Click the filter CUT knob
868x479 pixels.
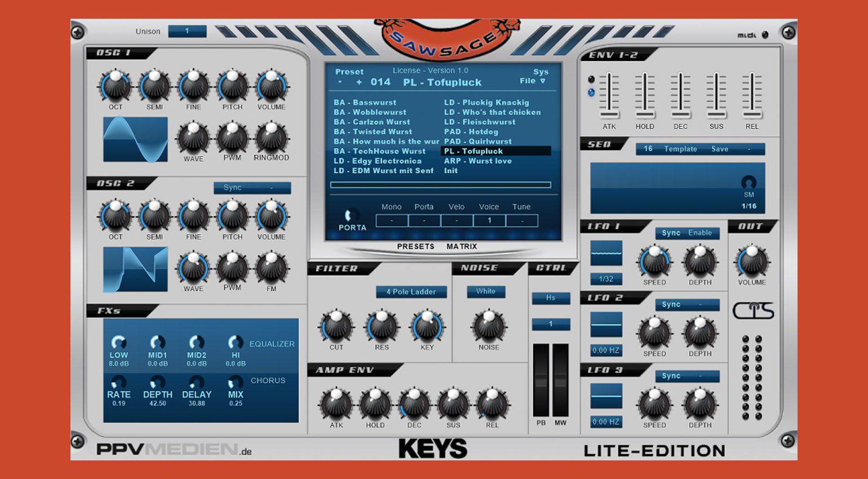336,326
